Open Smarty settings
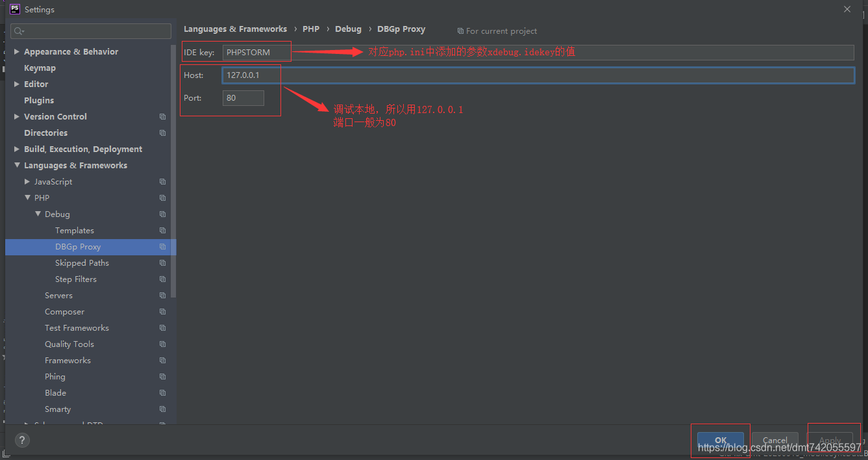Screen dimensions: 868x460 [58, 409]
